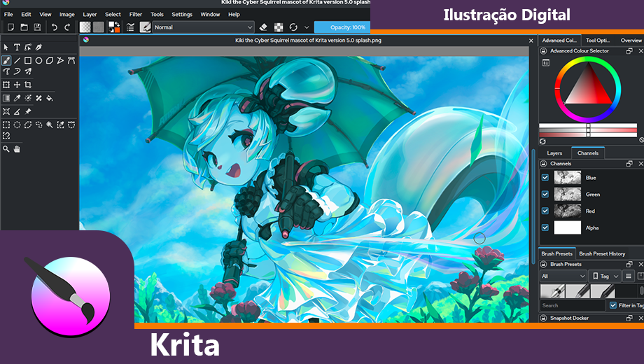Switch to the Layers tab

(554, 153)
